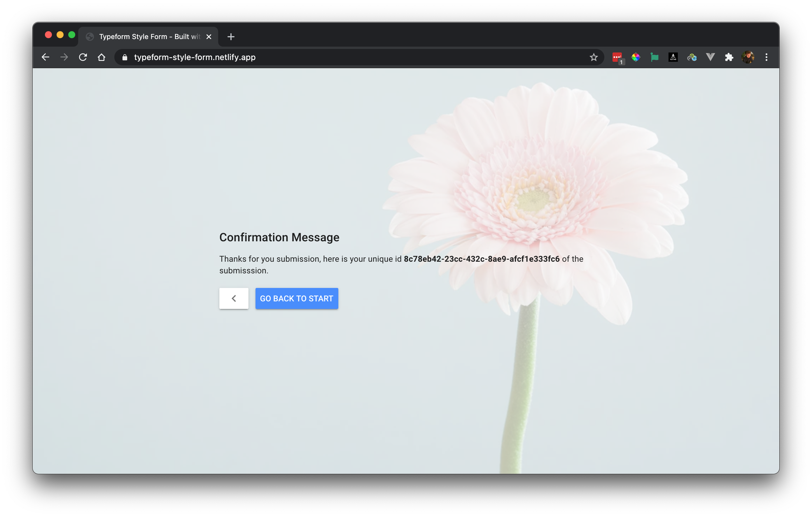Click the left chevron previous button

tap(234, 298)
